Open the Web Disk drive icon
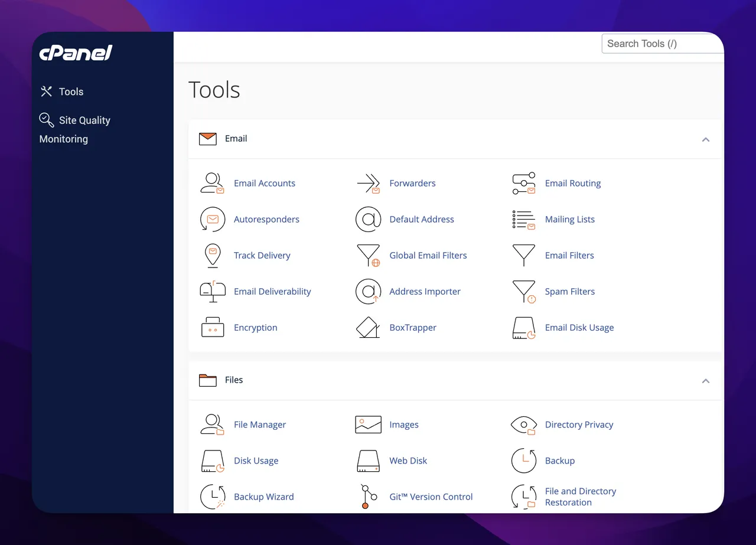This screenshot has height=545, width=756. click(x=368, y=461)
